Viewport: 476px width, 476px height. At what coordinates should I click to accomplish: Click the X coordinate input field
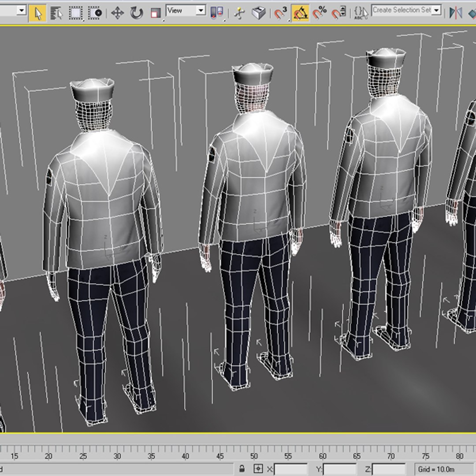pos(291,469)
